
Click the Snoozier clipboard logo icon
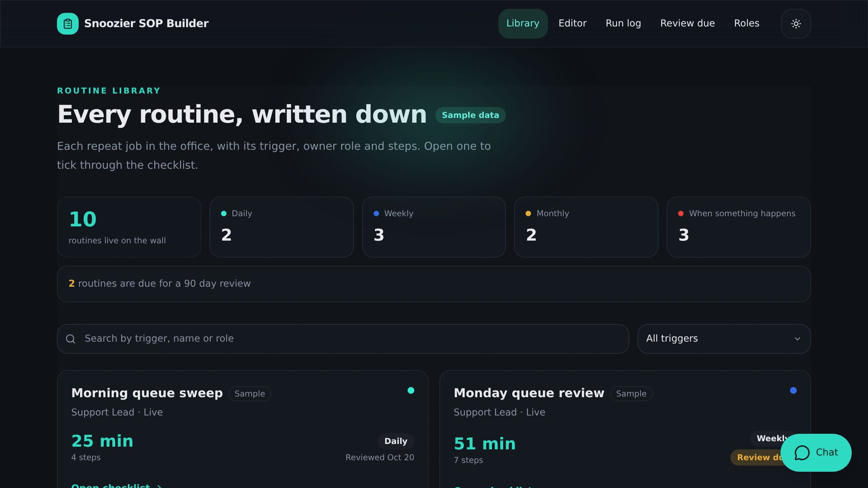tap(68, 24)
